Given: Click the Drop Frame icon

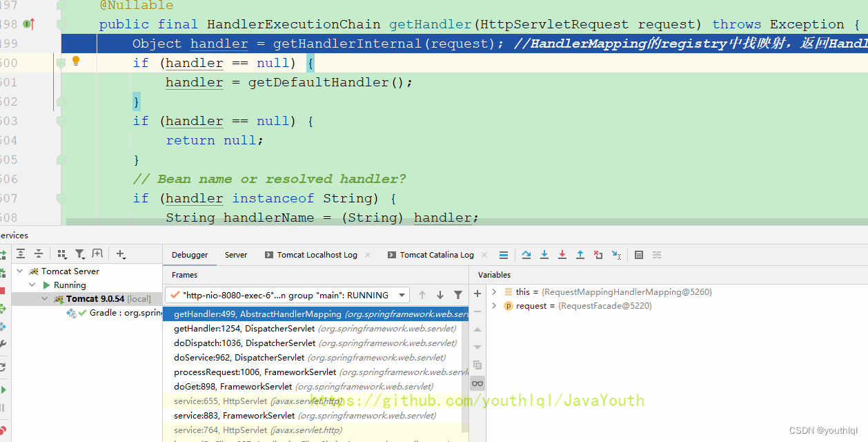Looking at the screenshot, I should [x=598, y=255].
